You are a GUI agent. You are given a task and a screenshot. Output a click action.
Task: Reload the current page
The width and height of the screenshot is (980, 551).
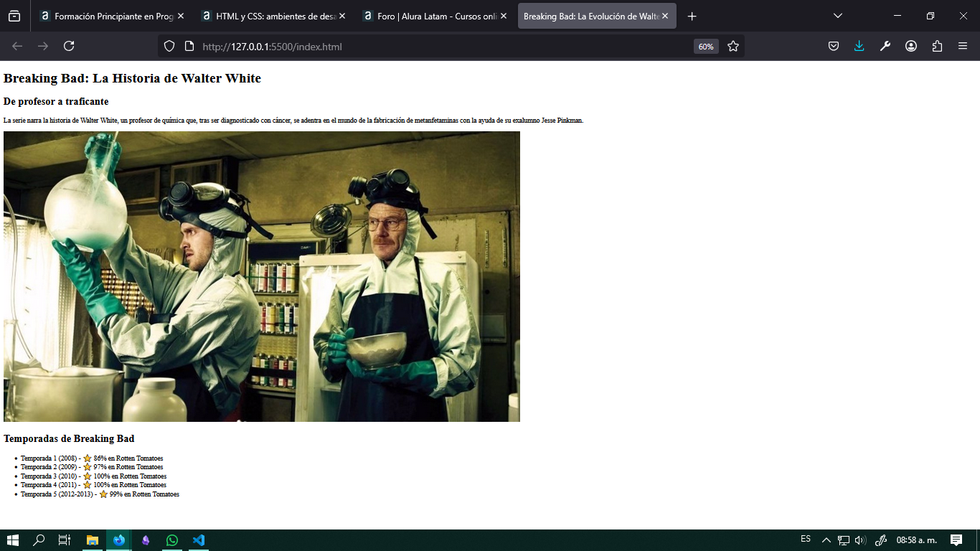click(69, 46)
